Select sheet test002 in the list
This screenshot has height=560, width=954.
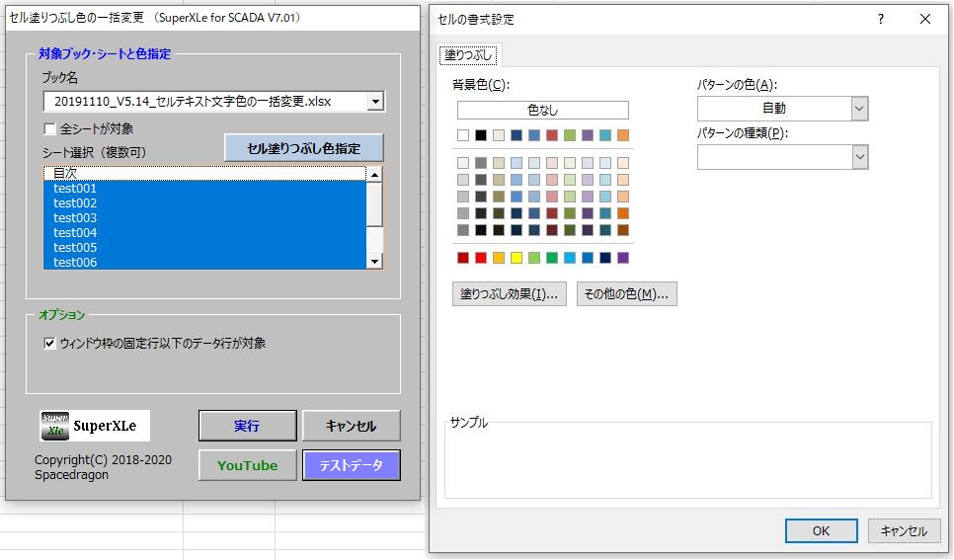(x=205, y=202)
